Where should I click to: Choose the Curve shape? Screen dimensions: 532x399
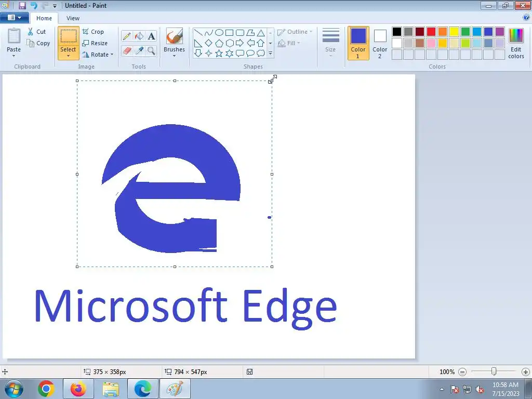pyautogui.click(x=209, y=33)
